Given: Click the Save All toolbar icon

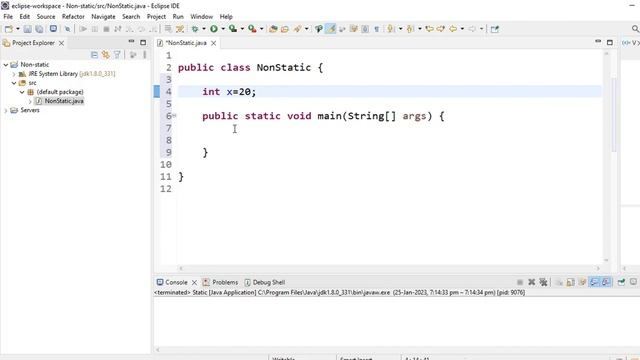Looking at the screenshot, I should click(39, 29).
